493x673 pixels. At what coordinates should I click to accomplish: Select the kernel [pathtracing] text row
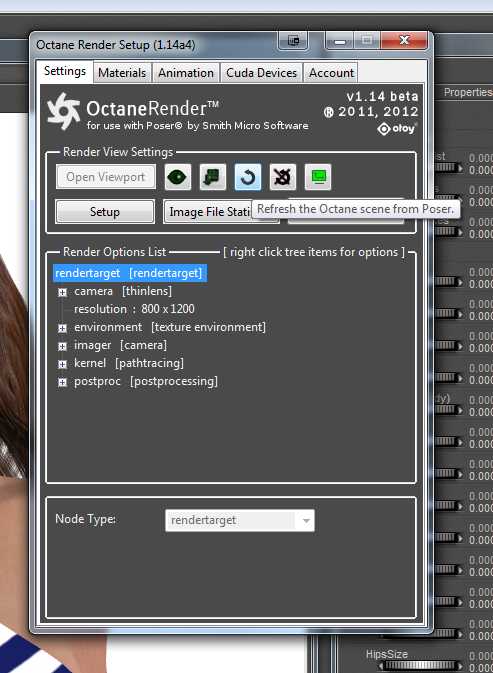[x=129, y=363]
